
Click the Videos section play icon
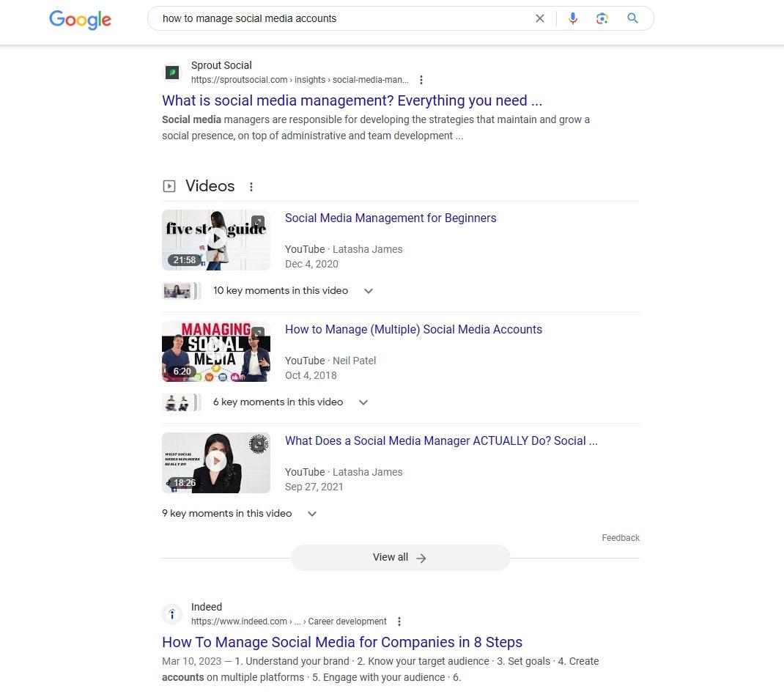pyautogui.click(x=169, y=186)
